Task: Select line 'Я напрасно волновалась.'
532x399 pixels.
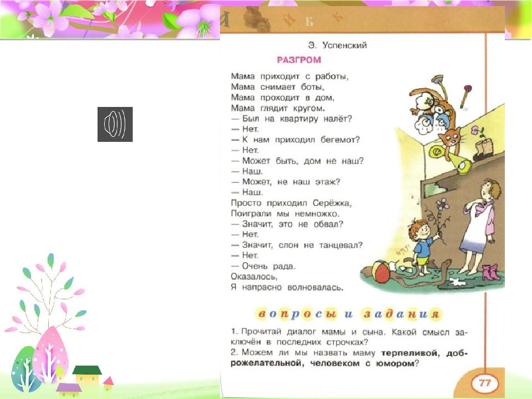Action: tap(287, 288)
